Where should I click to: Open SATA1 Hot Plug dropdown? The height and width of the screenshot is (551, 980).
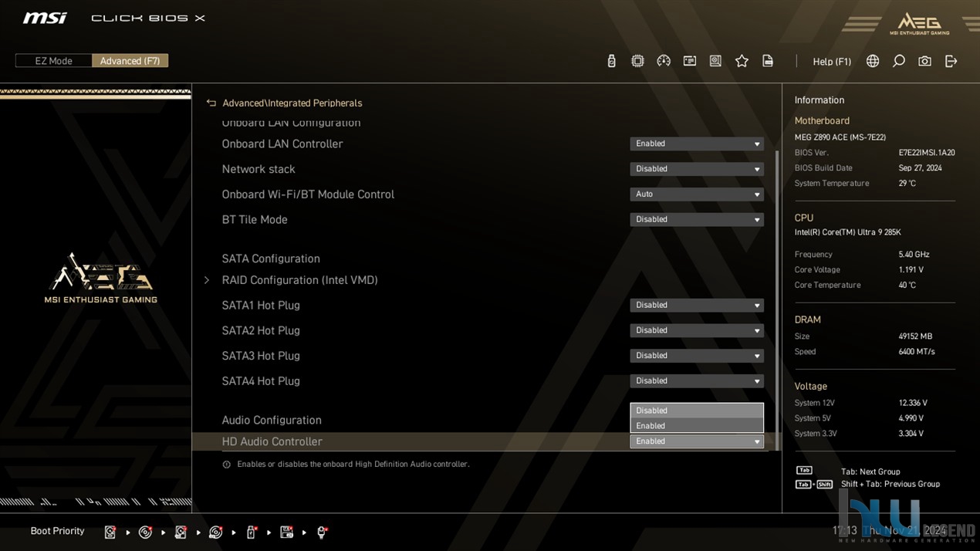coord(697,305)
